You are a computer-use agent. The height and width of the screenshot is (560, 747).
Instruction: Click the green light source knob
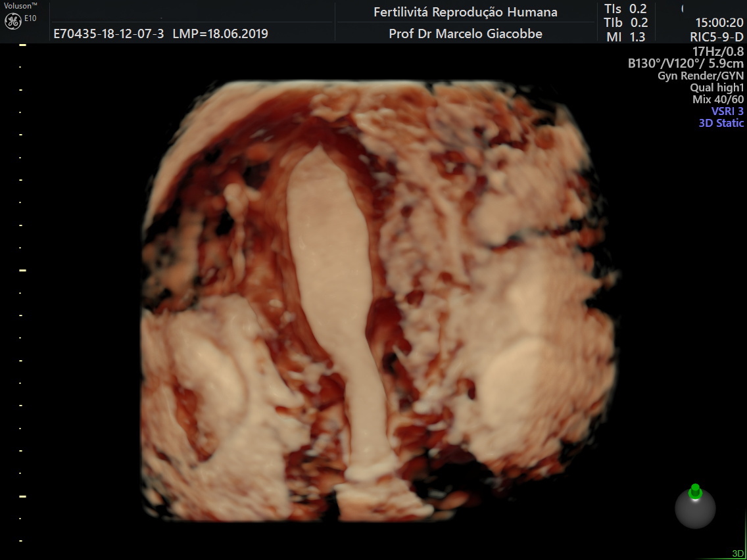695,491
